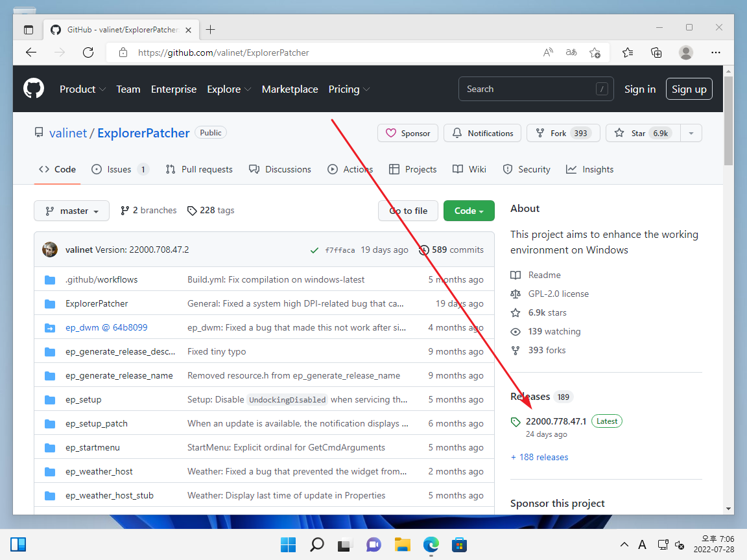Open the 22000.778.47.1 latest release
Screen dimensions: 747x560
pos(556,421)
